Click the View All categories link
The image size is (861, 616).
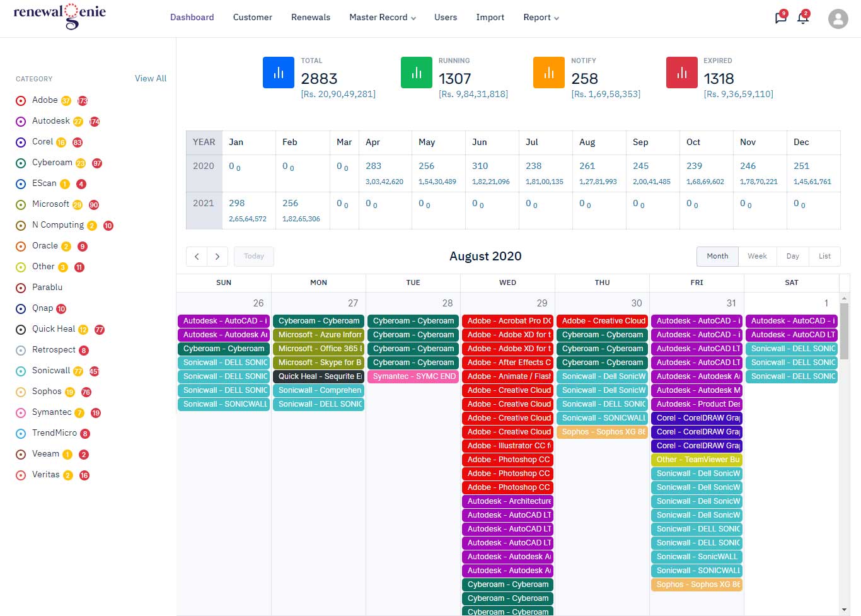[x=151, y=78]
